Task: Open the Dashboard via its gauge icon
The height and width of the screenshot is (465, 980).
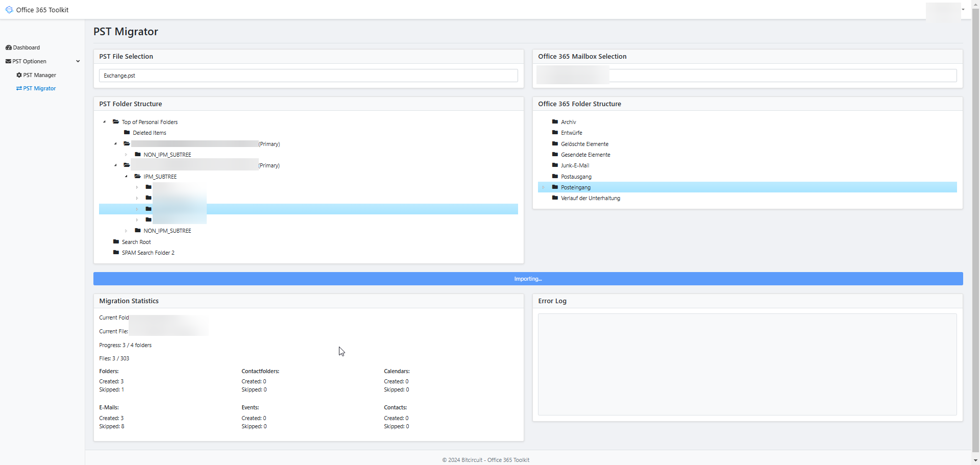Action: tap(9, 47)
